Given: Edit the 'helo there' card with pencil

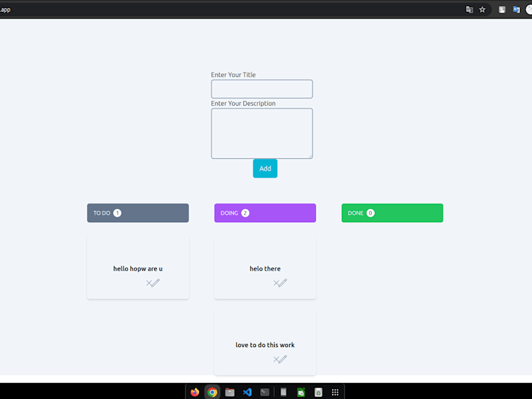Looking at the screenshot, I should point(283,283).
